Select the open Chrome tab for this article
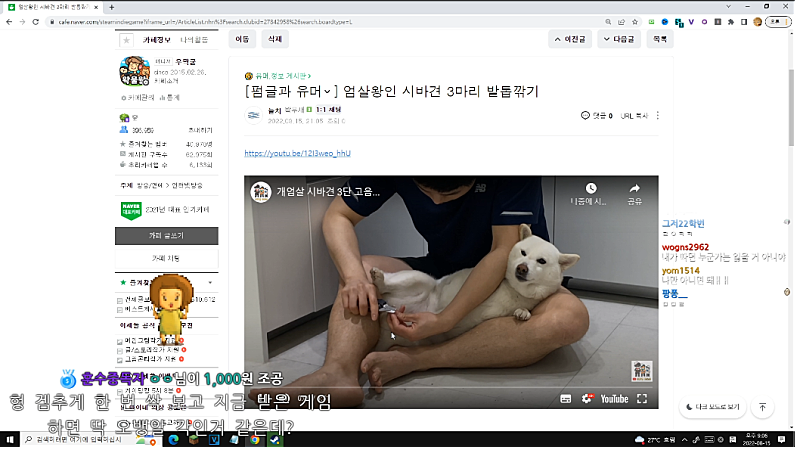Viewport: 800px width, 450px height. (x=53, y=7)
